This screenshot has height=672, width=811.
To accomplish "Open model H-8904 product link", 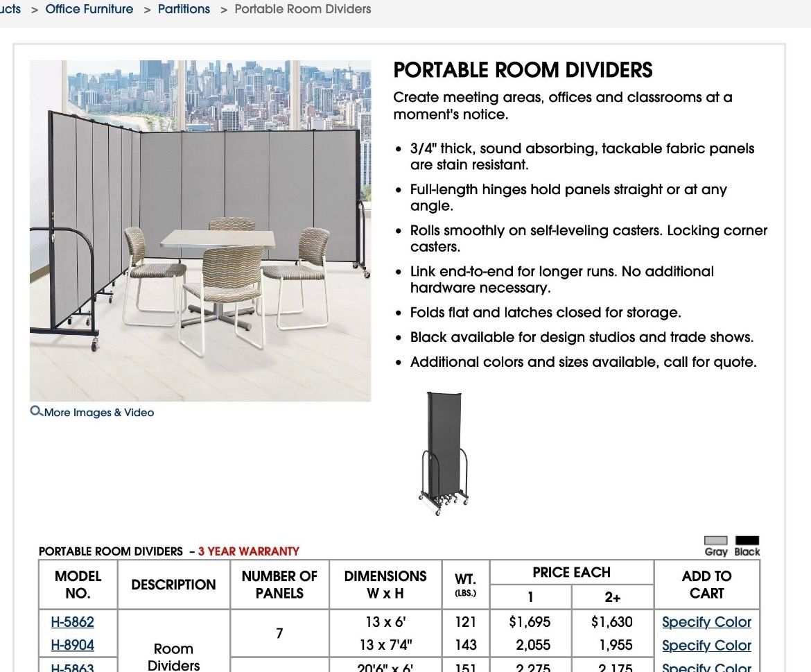I will pos(72,645).
